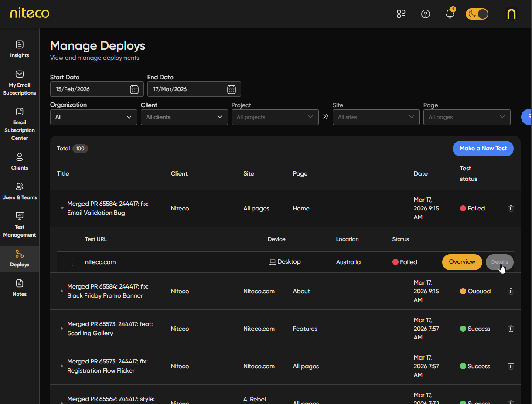
Task: Click the Details button for niteco.com
Action: [499, 262]
